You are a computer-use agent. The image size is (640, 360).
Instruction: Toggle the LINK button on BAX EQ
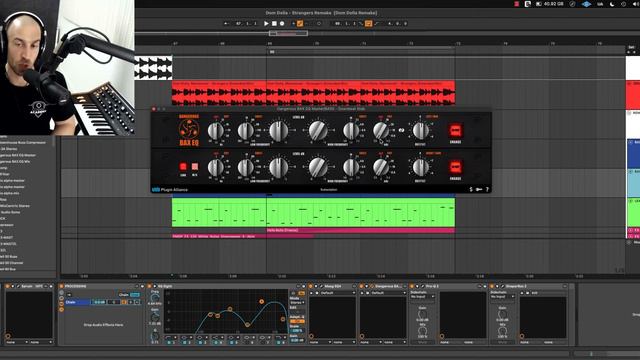click(183, 167)
